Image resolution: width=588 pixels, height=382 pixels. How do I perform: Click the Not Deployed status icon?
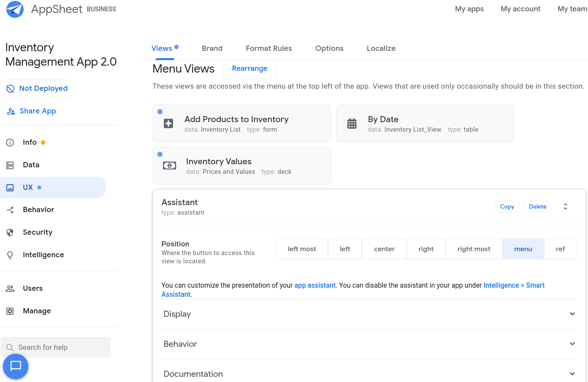tap(10, 88)
